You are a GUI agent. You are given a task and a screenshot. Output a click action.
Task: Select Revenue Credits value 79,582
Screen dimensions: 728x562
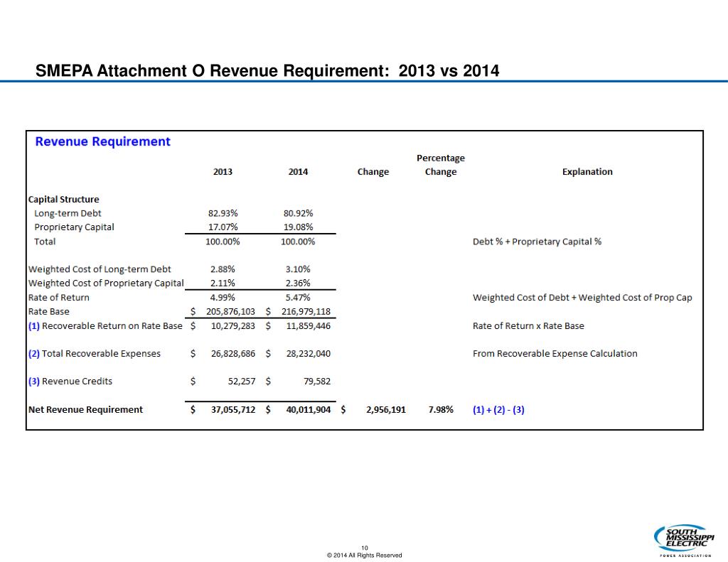[317, 382]
